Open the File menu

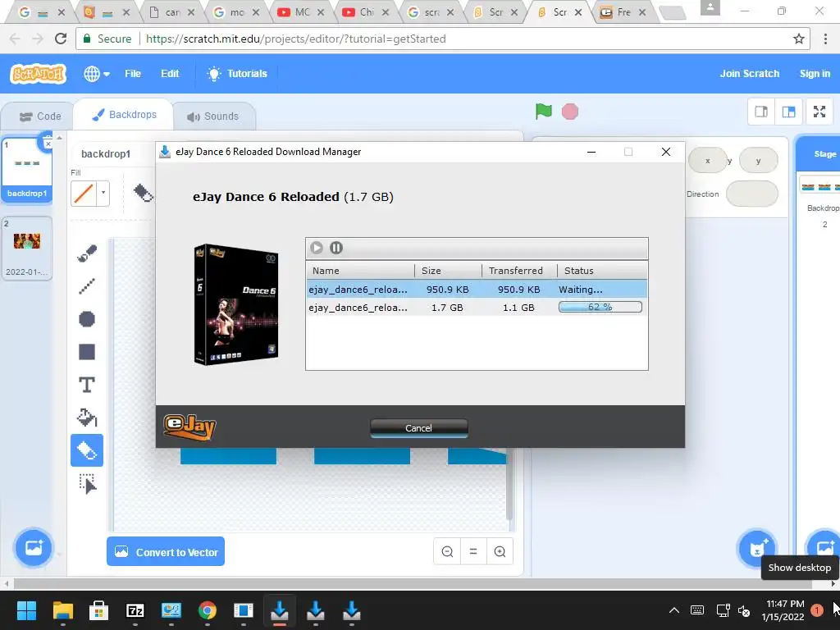(x=133, y=74)
